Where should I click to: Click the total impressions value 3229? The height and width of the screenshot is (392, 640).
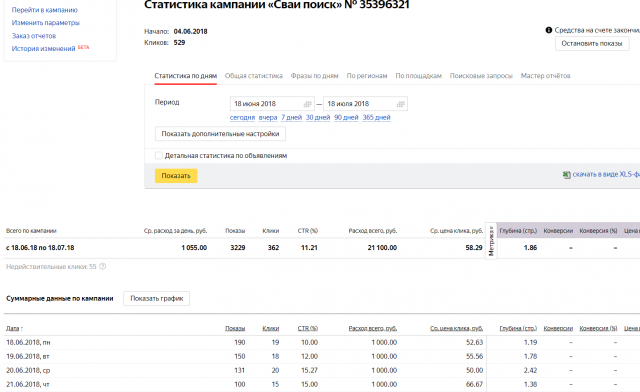coord(238,248)
